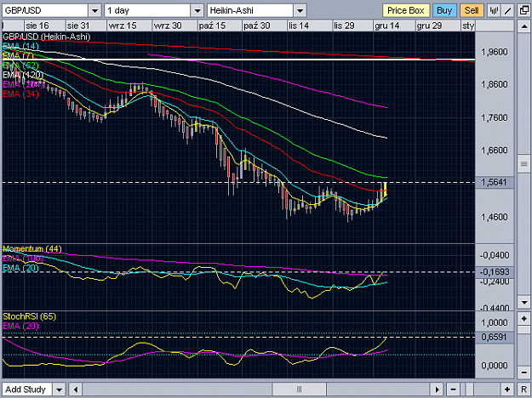This screenshot has height=398, width=532.
Task: Click the -0,1693 momentum value marker
Action: click(495, 272)
